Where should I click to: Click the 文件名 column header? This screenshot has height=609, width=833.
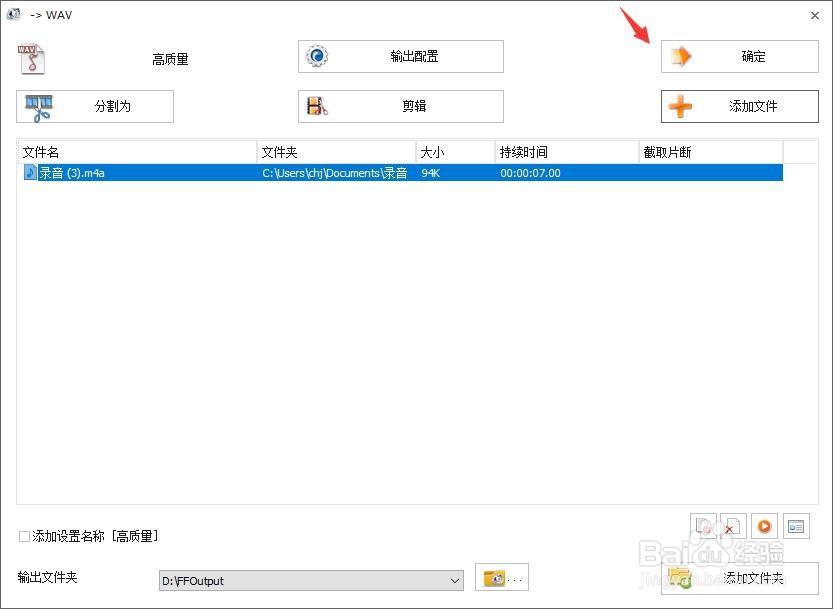40,152
